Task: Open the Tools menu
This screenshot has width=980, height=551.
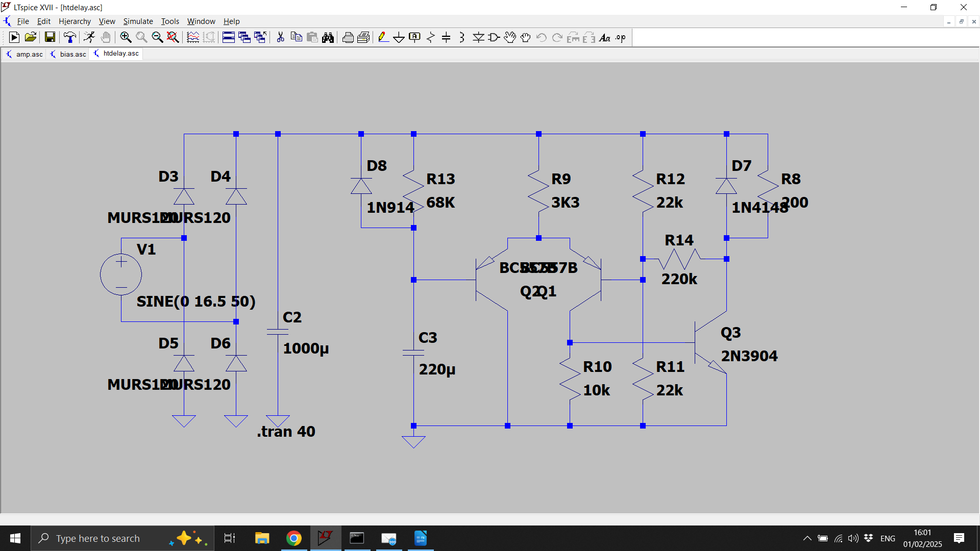Action: pyautogui.click(x=170, y=21)
